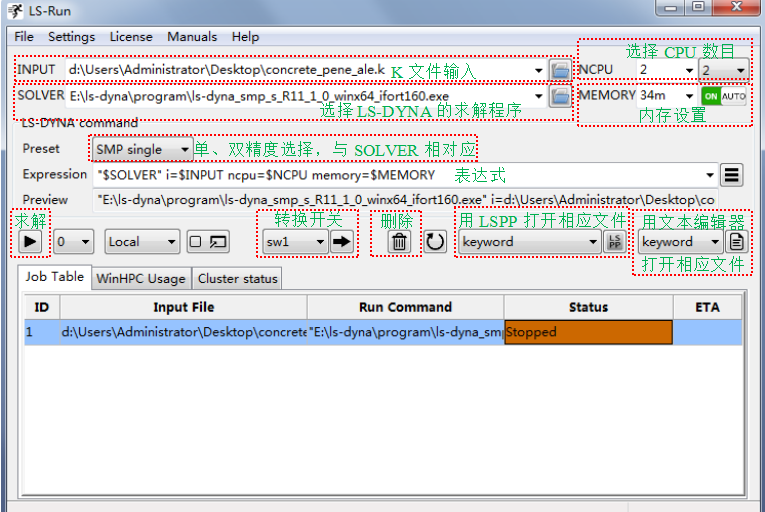Click the refresh circular arrow icon
The image size is (765, 512).
coord(435,241)
